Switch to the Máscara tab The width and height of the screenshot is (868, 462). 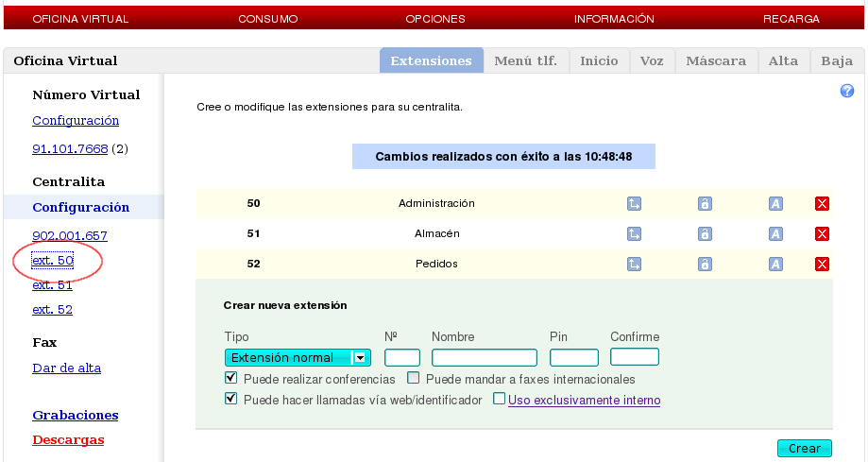click(x=716, y=60)
